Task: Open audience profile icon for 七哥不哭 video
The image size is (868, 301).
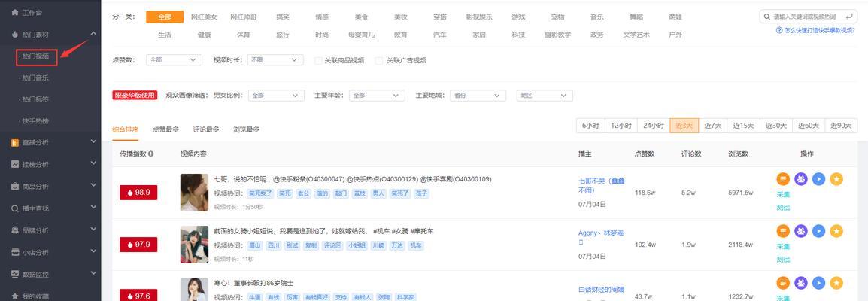Action: [x=801, y=179]
